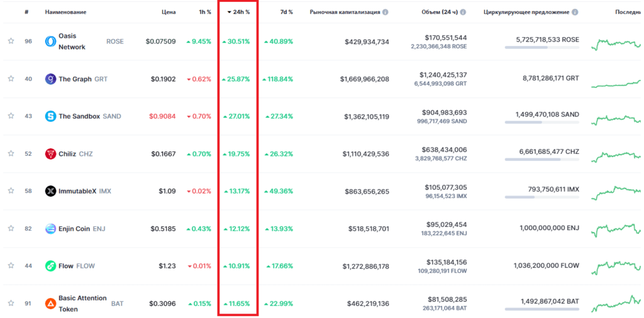644x318 pixels.
Task: Click the Oasis Network coin logo
Action: pos(50,41)
